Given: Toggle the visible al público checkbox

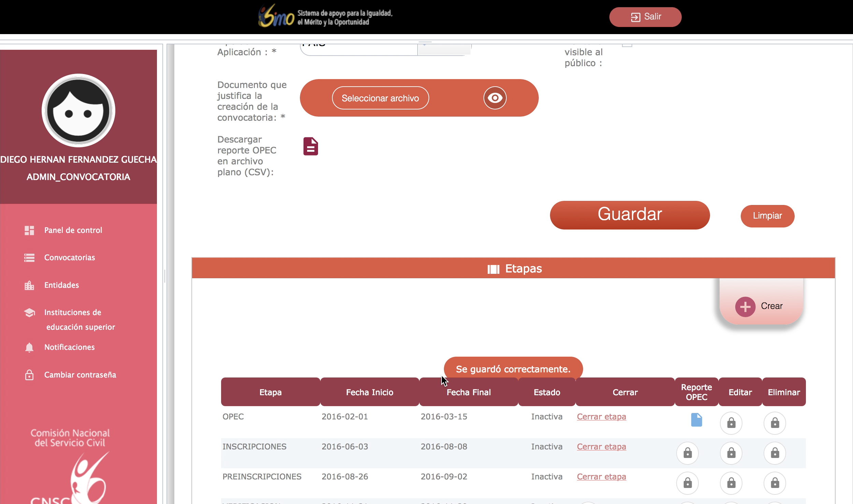Looking at the screenshot, I should [627, 45].
